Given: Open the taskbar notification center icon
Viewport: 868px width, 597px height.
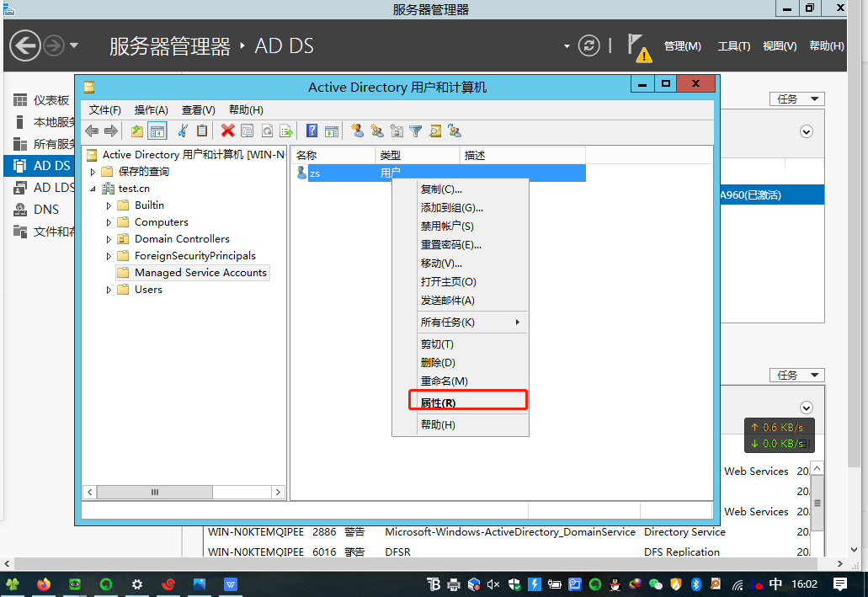Looking at the screenshot, I should pyautogui.click(x=839, y=584).
